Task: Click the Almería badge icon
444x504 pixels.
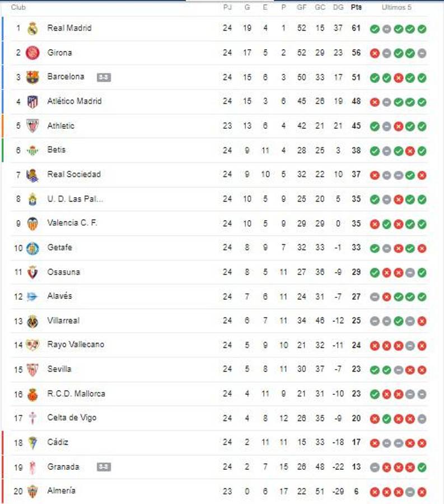Action: 32,491
